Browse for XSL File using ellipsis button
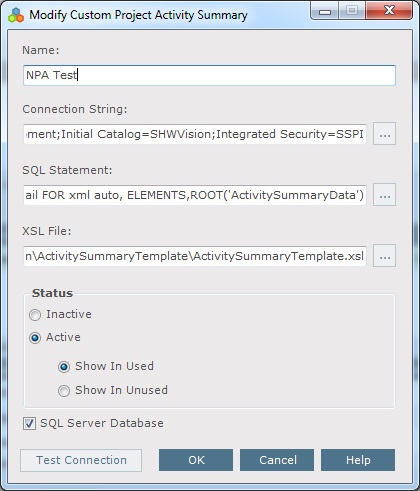Image resolution: width=420 pixels, height=491 pixels. click(384, 256)
